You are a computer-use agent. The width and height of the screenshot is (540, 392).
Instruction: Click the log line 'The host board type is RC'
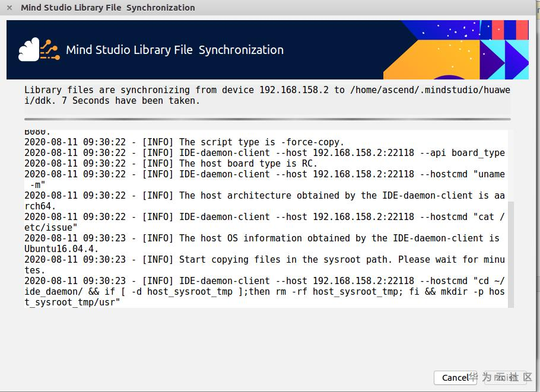(x=171, y=164)
